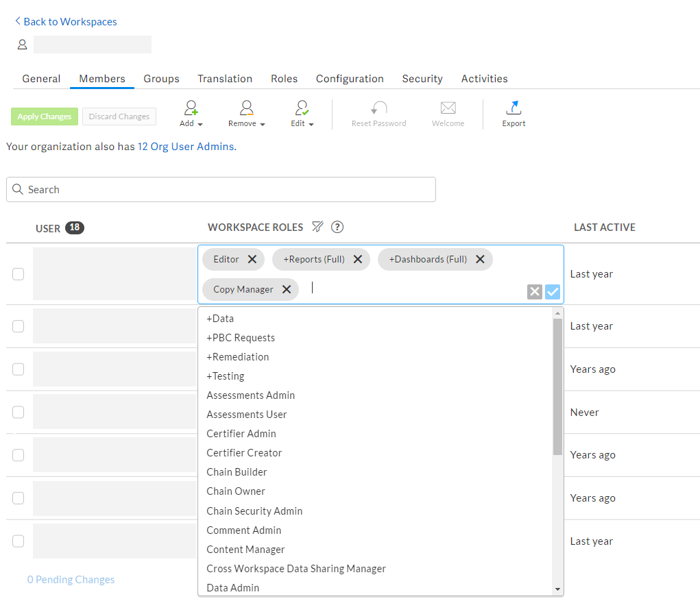The width and height of the screenshot is (700, 601).
Task: Remove the Copy Manager role chip
Action: click(287, 289)
